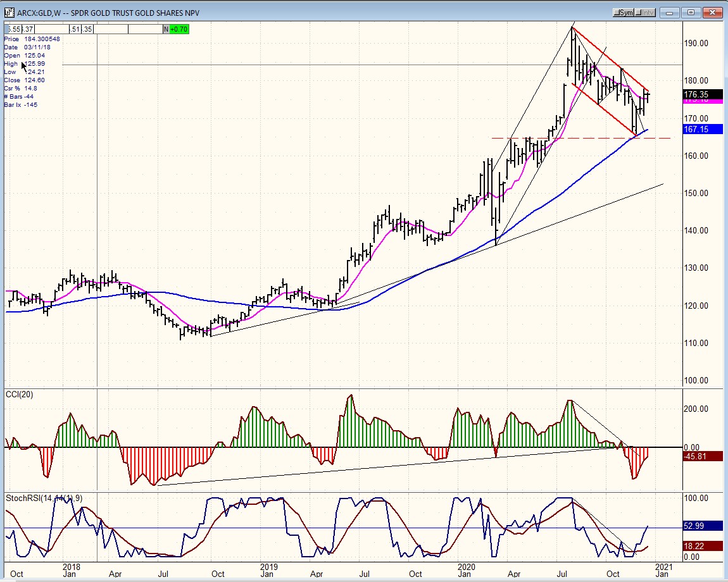The height and width of the screenshot is (582, 728).
Task: Select the CCI(20) indicator label
Action: click(20, 395)
